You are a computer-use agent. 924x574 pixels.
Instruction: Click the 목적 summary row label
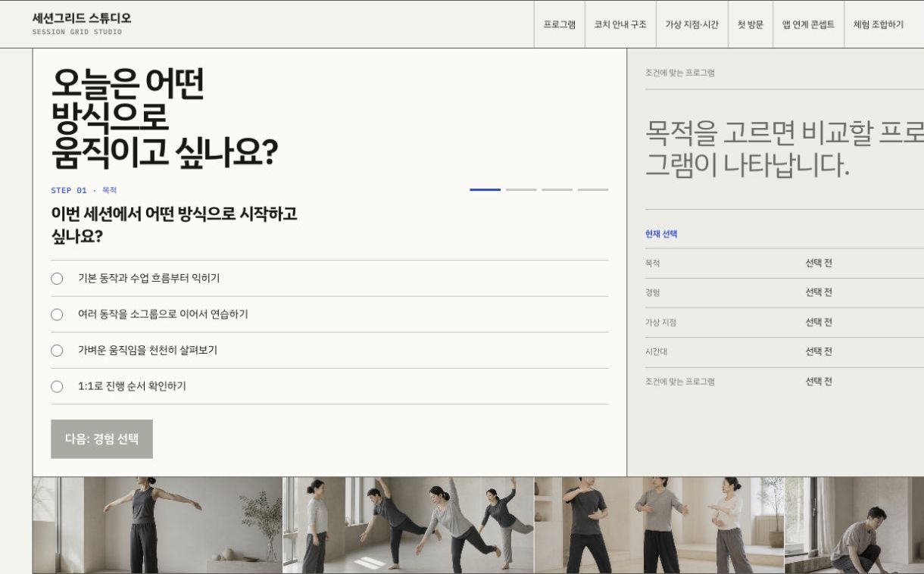652,264
